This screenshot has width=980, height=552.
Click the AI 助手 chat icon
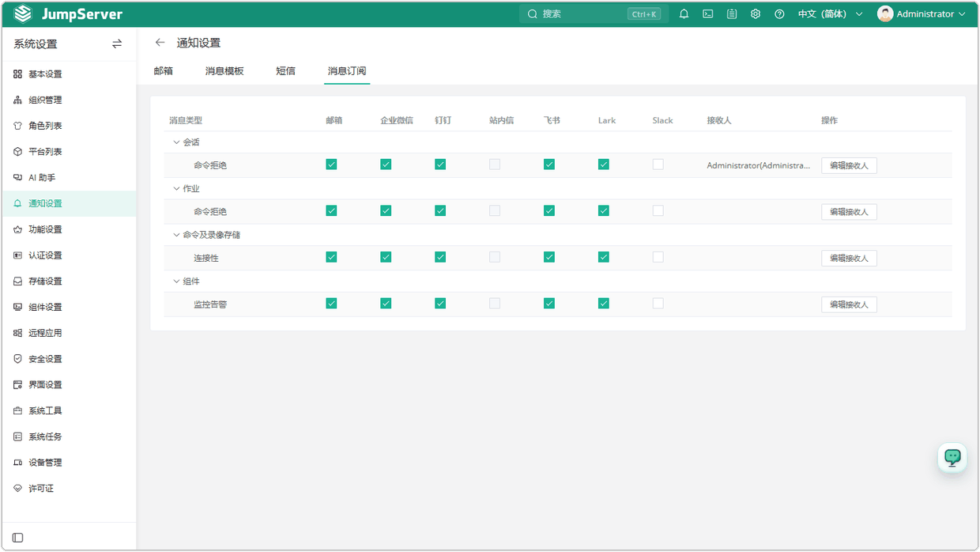18,178
